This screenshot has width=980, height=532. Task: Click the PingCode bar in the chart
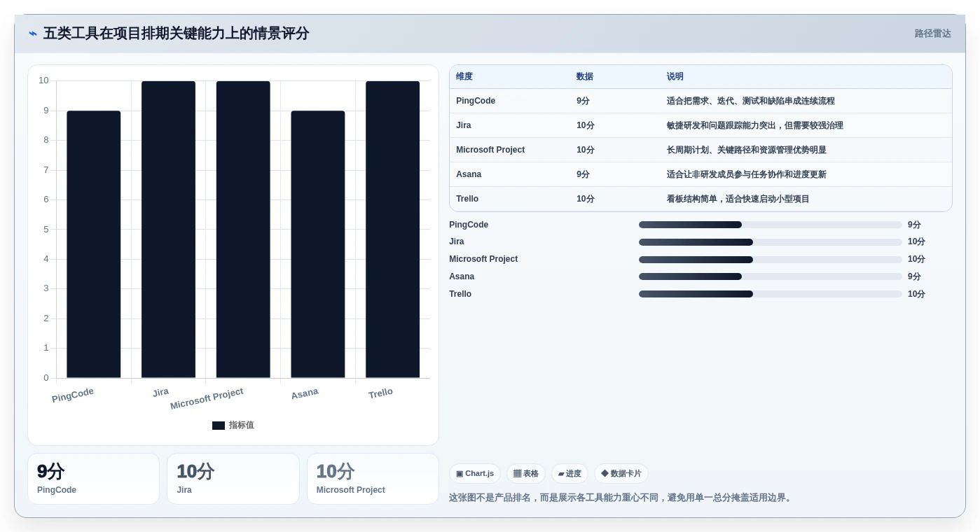[x=94, y=244]
